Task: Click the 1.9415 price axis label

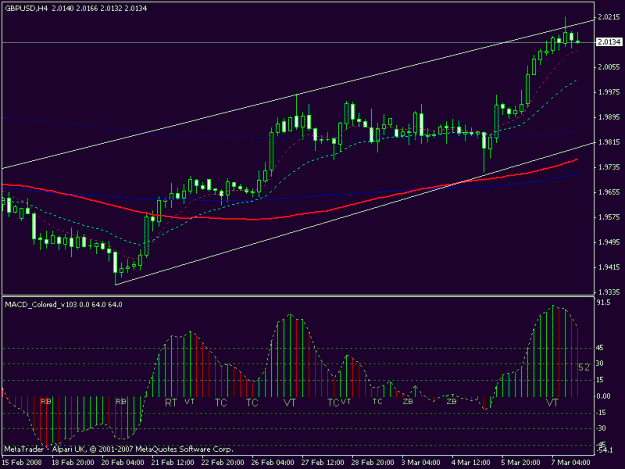Action: pyautogui.click(x=609, y=267)
